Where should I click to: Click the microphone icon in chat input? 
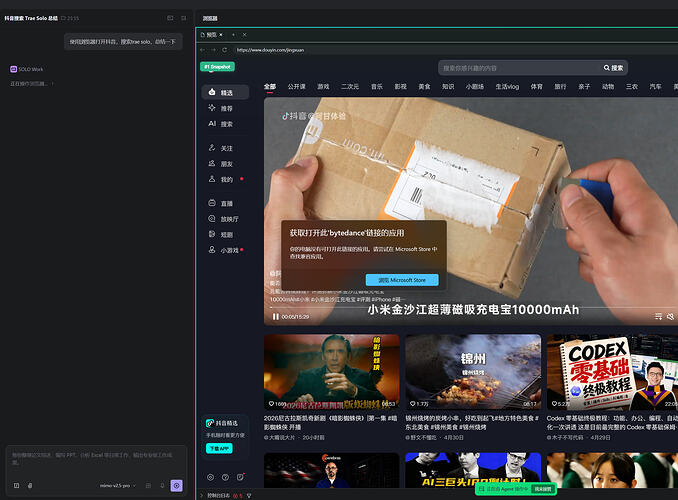pyautogui.click(x=162, y=486)
